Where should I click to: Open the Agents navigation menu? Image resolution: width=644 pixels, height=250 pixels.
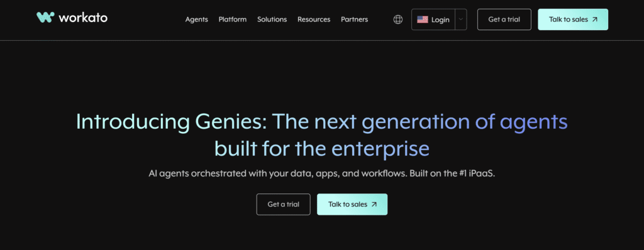click(197, 19)
